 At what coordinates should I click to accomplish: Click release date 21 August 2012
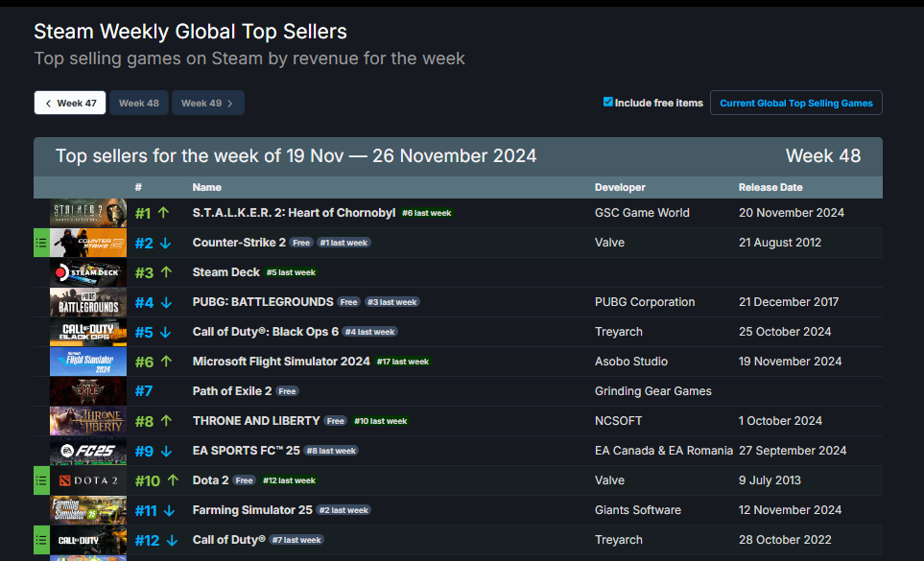point(780,243)
